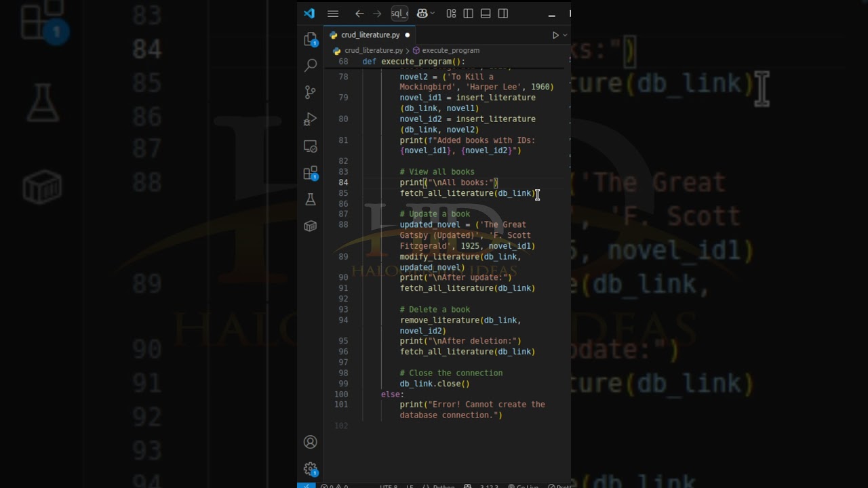
Task: Toggle the secondary side bar
Action: point(503,14)
